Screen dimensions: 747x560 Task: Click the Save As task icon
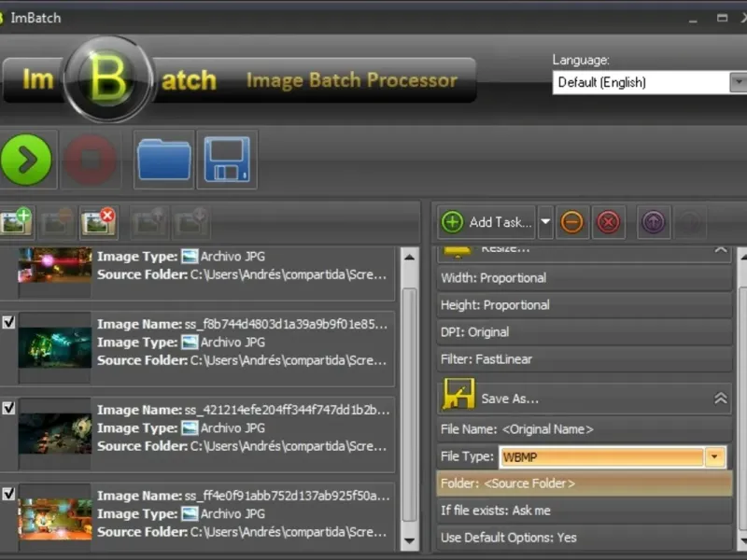click(x=458, y=394)
